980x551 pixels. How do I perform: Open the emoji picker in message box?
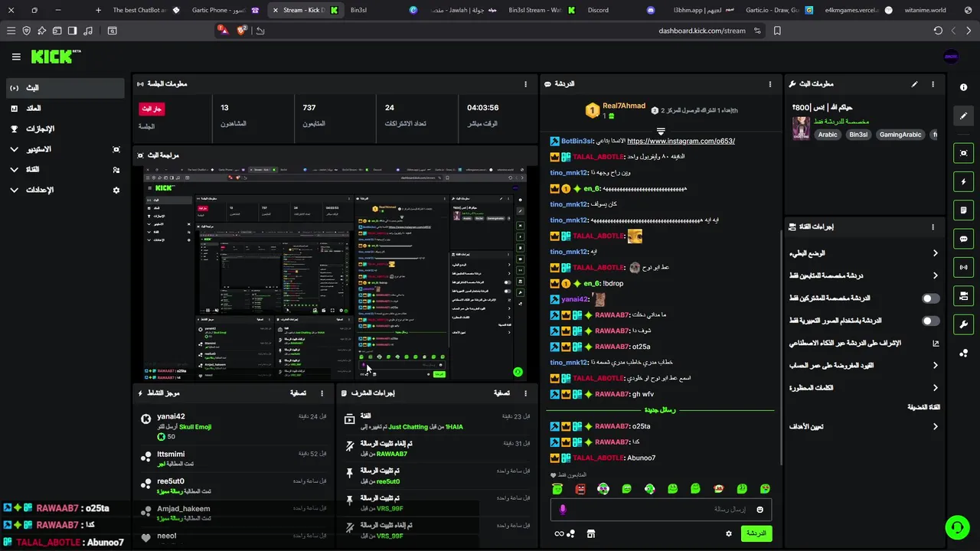coord(759,510)
